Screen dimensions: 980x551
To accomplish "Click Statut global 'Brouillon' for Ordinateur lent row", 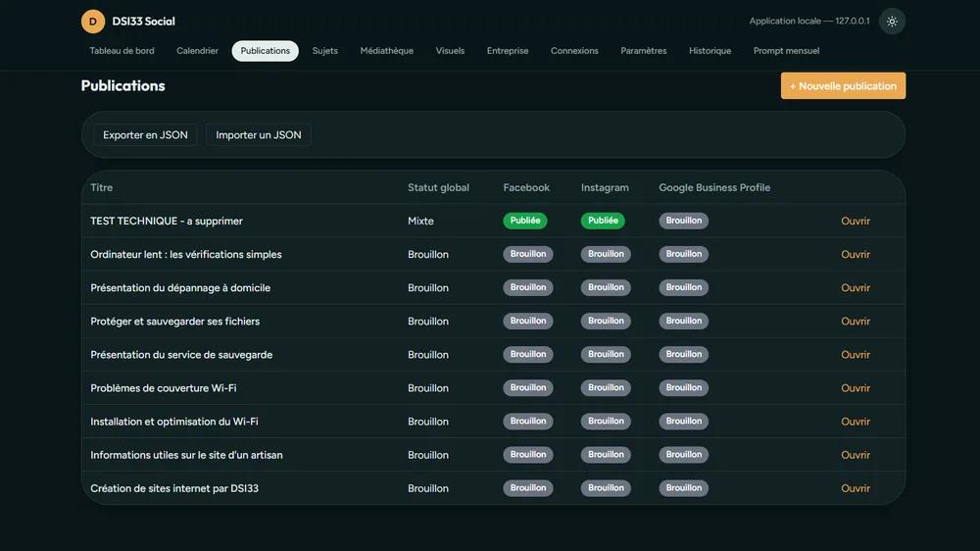I will click(x=428, y=255).
